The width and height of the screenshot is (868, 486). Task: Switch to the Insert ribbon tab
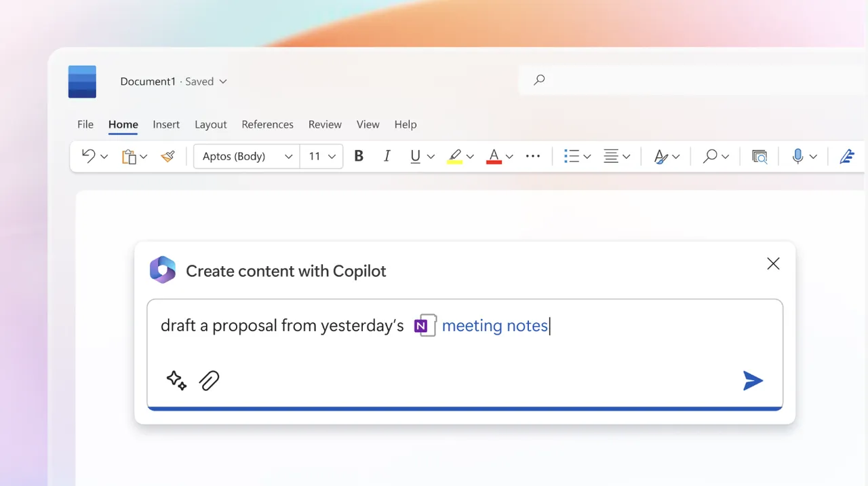(x=166, y=124)
